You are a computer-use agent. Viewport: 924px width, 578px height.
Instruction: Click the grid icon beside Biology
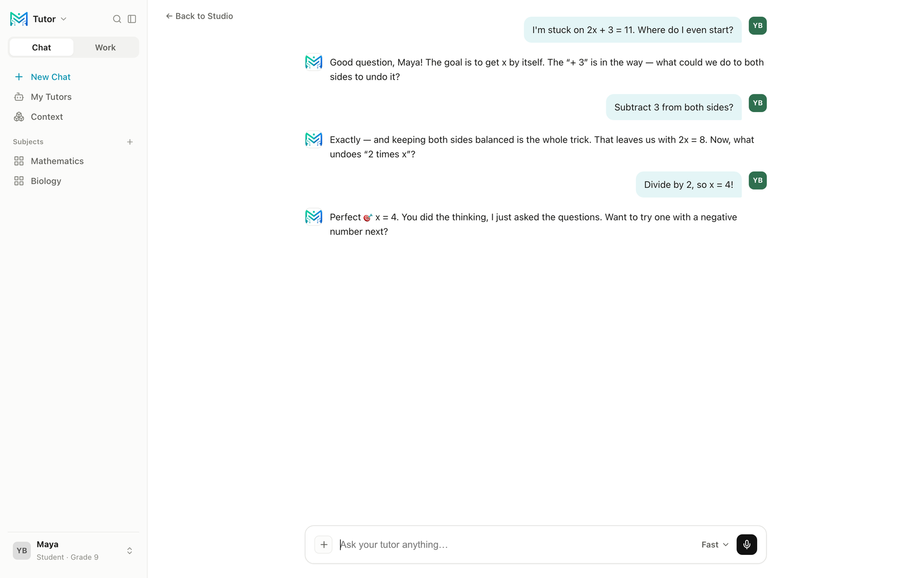19,181
